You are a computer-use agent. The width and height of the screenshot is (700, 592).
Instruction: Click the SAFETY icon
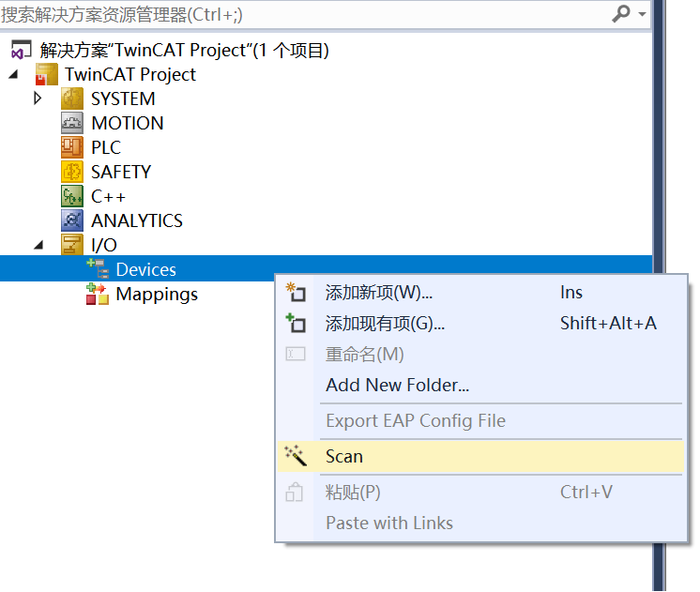pos(72,172)
